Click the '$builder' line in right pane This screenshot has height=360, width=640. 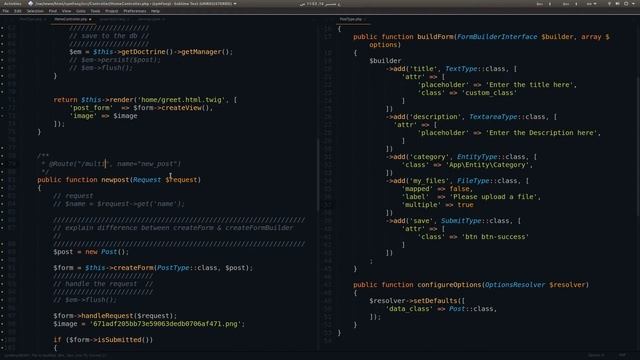[385, 61]
